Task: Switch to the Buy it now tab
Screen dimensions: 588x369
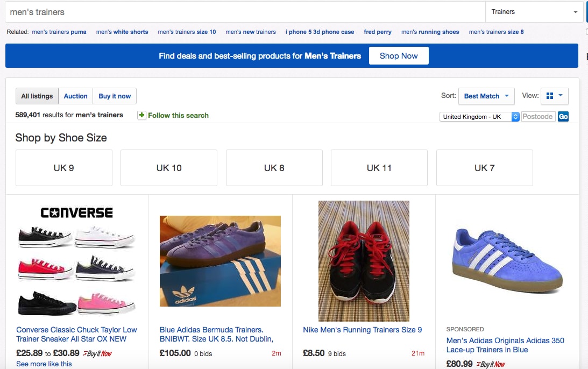Action: [x=115, y=96]
